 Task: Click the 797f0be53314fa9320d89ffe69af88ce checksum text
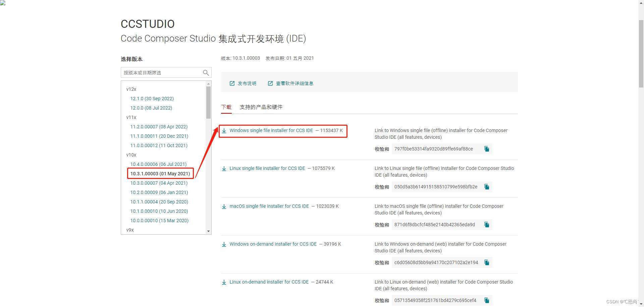coord(433,149)
